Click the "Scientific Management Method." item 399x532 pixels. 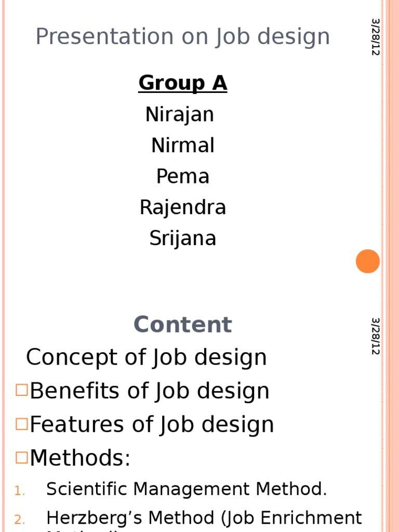coord(187,489)
